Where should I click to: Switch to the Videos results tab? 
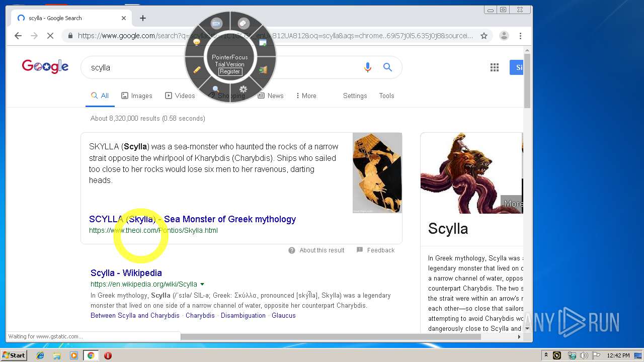[180, 96]
